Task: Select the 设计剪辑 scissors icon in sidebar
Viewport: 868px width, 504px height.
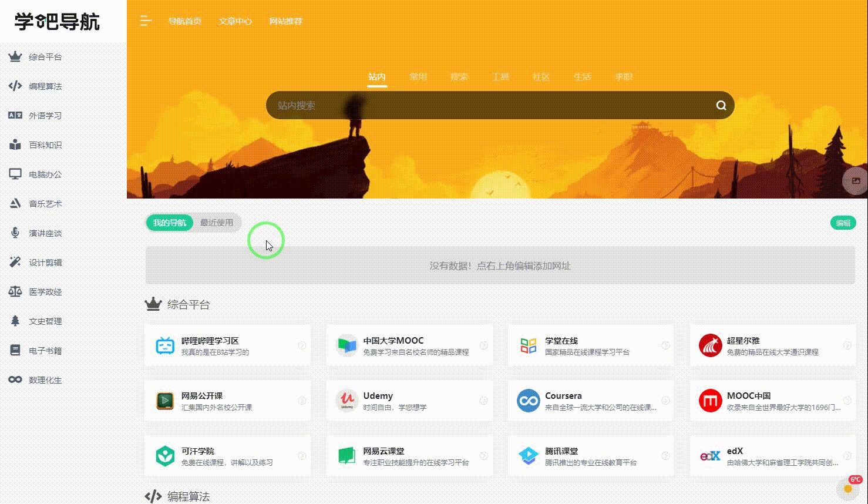Action: point(15,262)
